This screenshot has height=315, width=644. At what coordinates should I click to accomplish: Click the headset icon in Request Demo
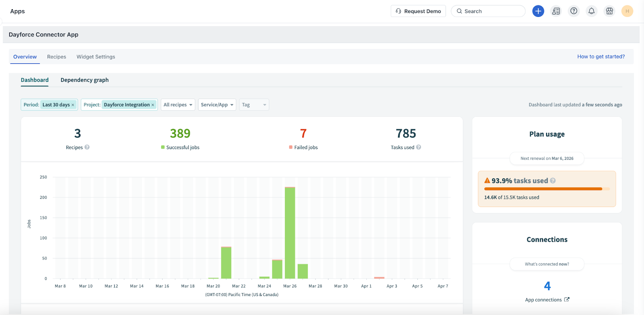398,11
